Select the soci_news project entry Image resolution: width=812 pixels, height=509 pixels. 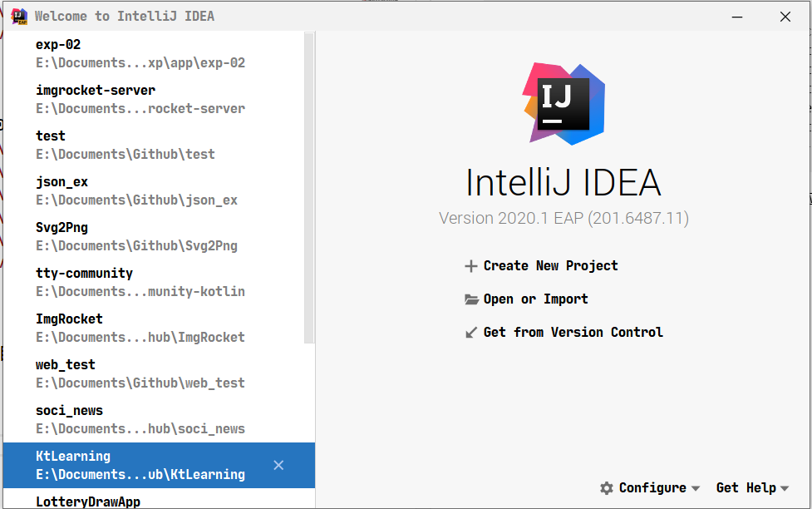coord(140,419)
